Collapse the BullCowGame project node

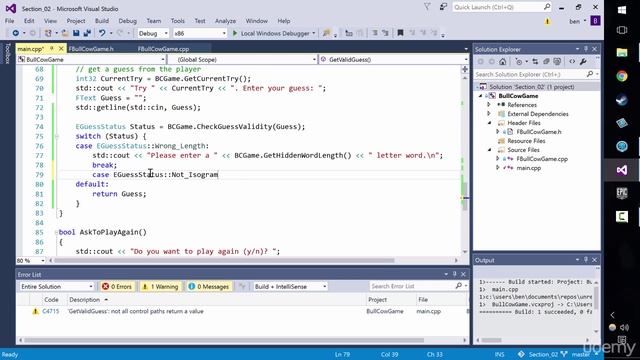coord(480,96)
